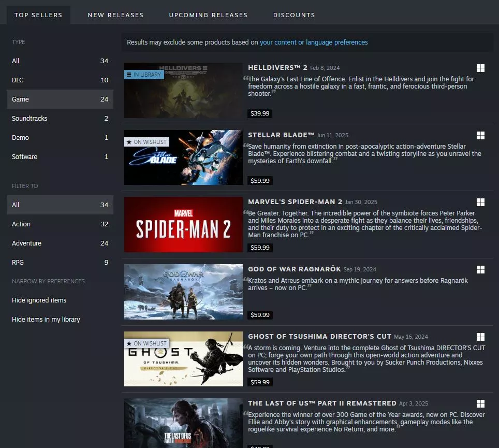Click Windows platform icon for Stellar Blade
Viewport: 499px width, 448px height.
[x=480, y=135]
